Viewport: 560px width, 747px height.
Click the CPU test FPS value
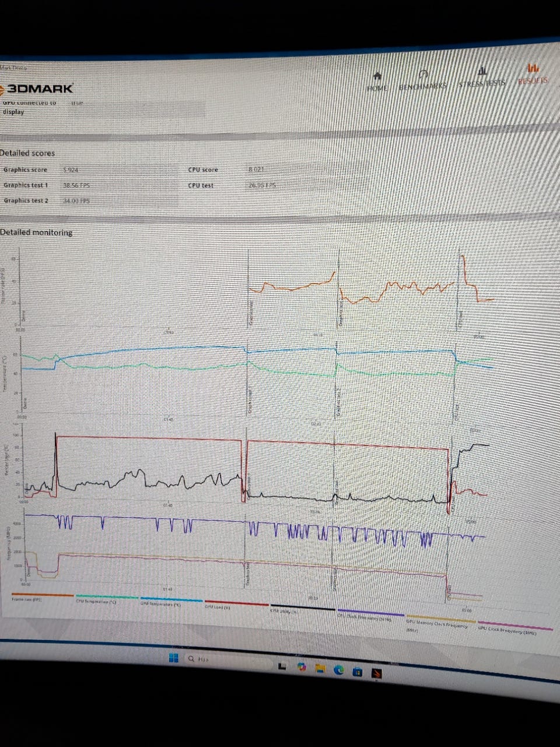point(262,185)
